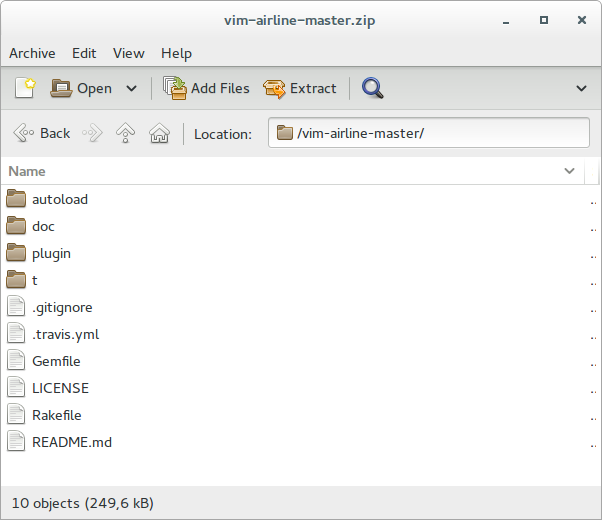Go Back to previous location

tap(41, 133)
